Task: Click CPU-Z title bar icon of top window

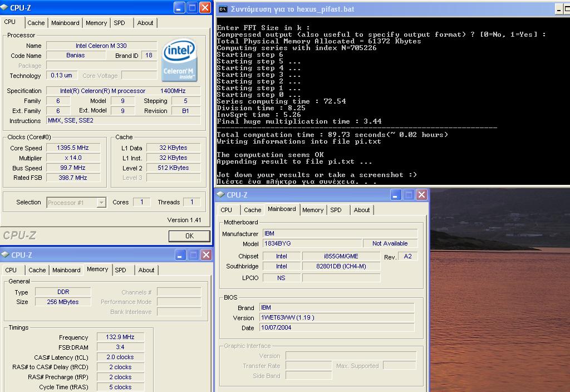Action: (4, 7)
